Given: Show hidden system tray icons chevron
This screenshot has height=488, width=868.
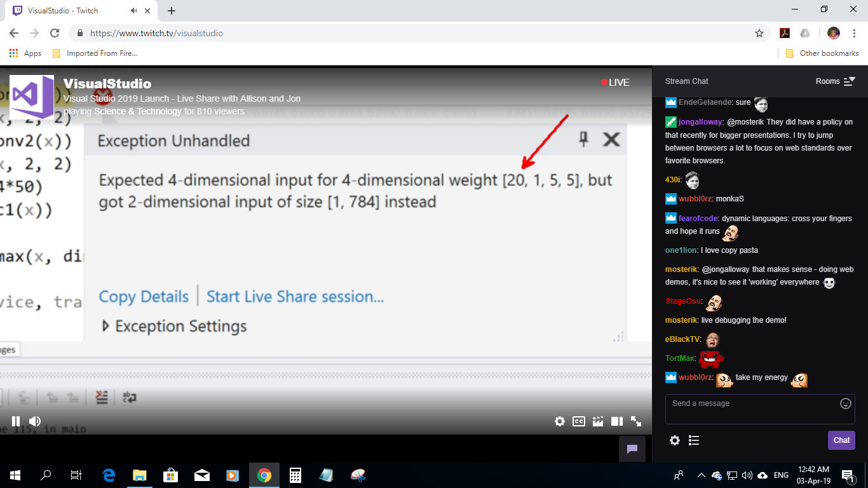Looking at the screenshot, I should click(702, 475).
